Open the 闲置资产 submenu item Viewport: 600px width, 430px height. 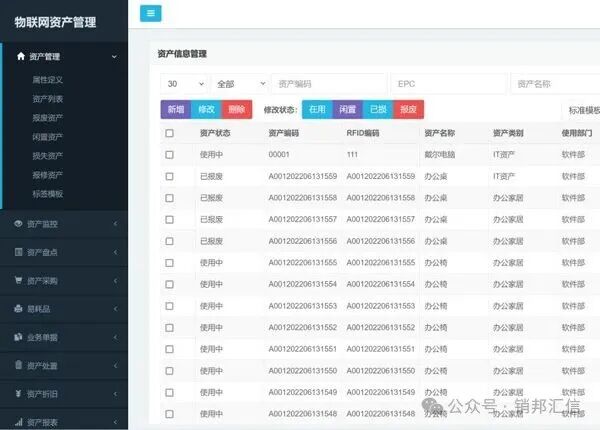(47, 137)
